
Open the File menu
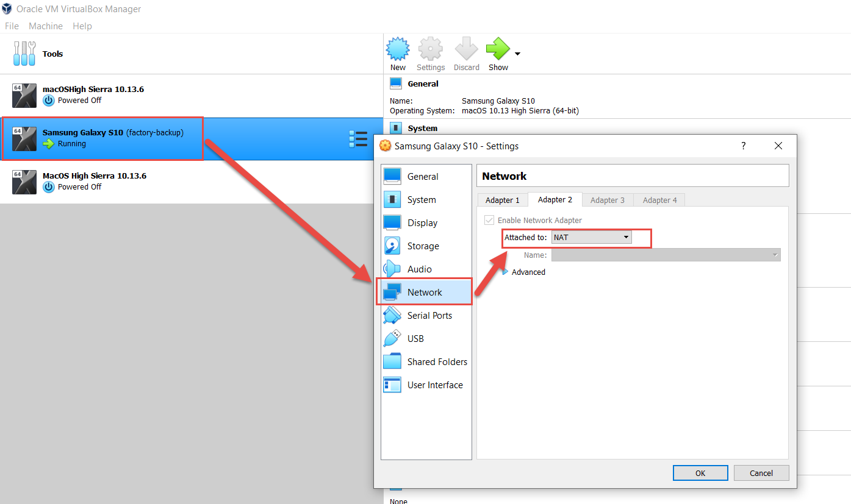coord(12,26)
